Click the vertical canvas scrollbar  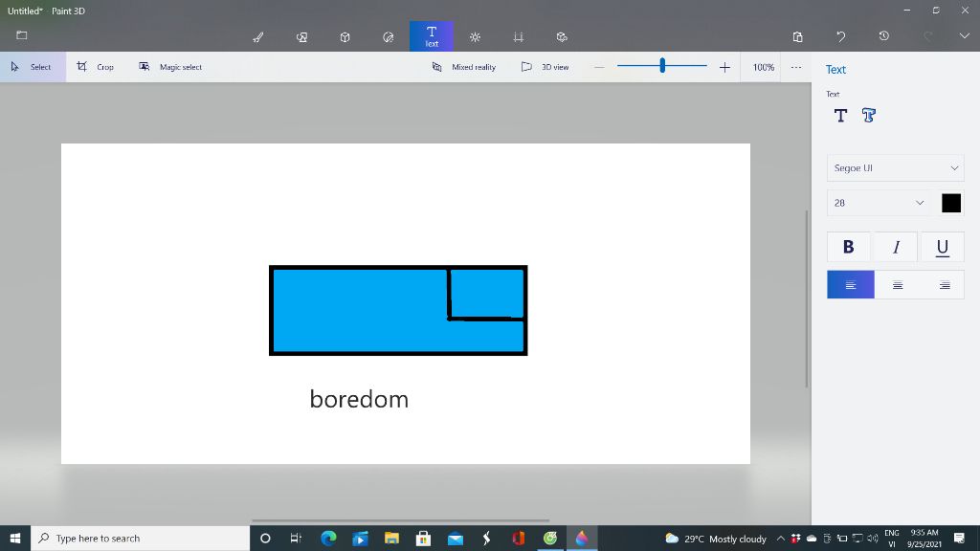[806, 298]
